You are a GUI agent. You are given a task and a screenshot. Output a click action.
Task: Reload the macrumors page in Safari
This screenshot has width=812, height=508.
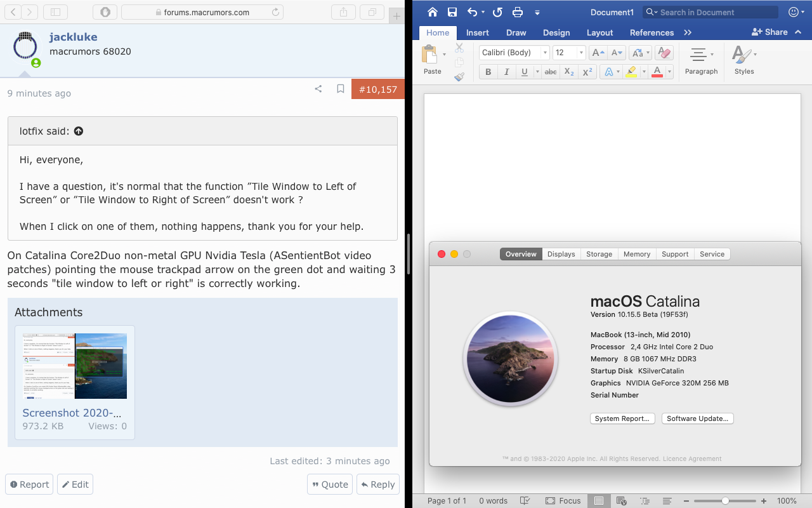275,12
